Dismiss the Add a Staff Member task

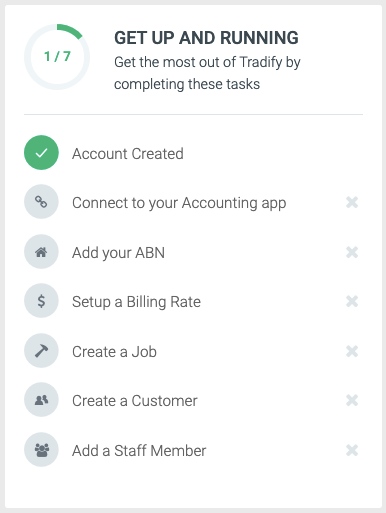pyautogui.click(x=352, y=450)
